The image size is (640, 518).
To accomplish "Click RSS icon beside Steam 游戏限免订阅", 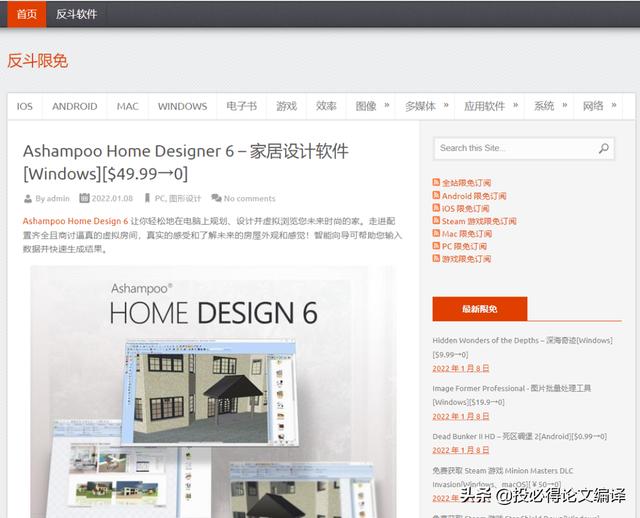I will tap(436, 221).
